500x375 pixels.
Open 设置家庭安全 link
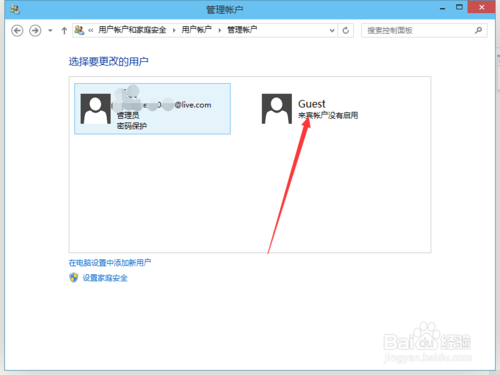click(x=105, y=278)
